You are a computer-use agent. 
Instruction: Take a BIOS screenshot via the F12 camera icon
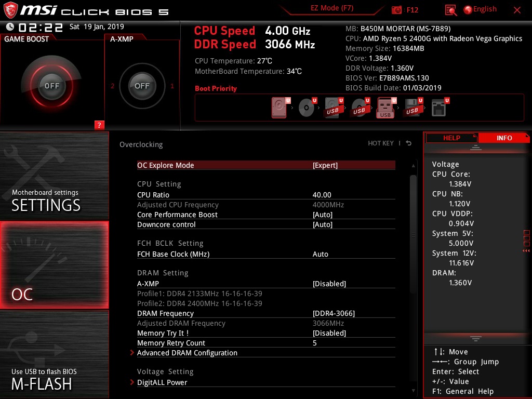pyautogui.click(x=397, y=10)
